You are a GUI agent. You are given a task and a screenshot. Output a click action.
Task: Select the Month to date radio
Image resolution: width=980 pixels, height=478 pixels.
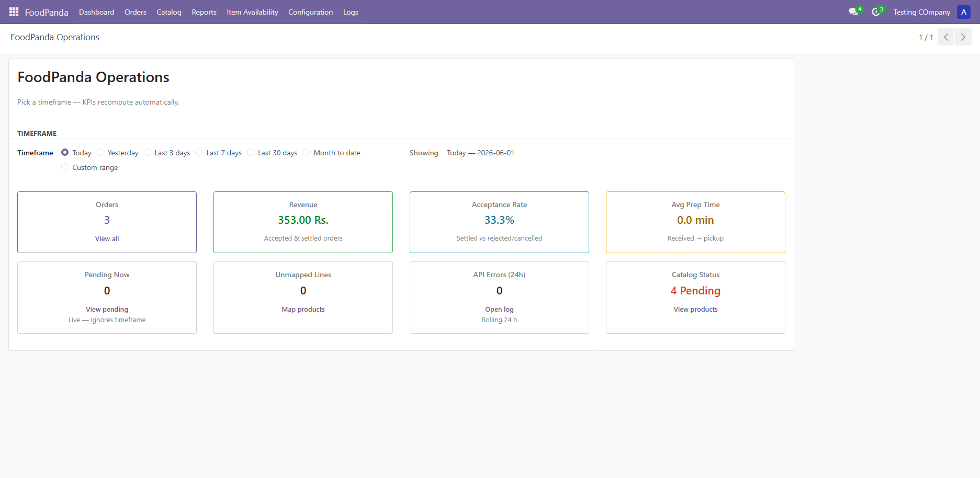click(306, 152)
